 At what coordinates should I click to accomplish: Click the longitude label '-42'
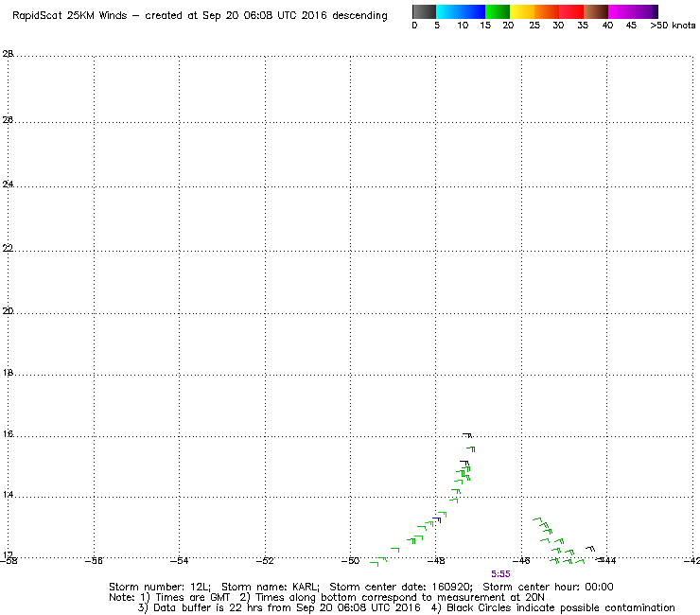coord(691,561)
